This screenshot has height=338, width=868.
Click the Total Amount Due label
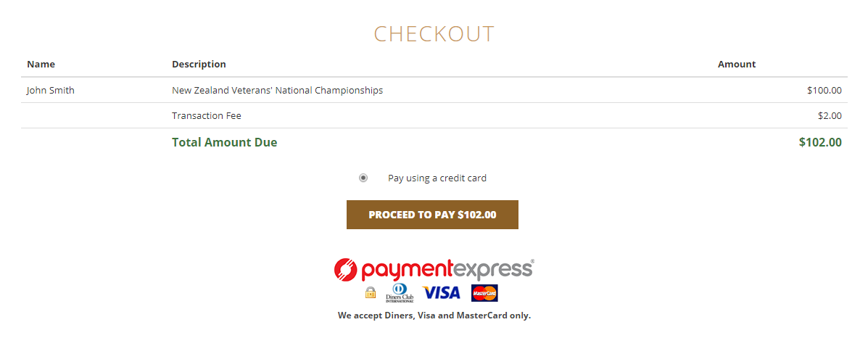pos(224,142)
